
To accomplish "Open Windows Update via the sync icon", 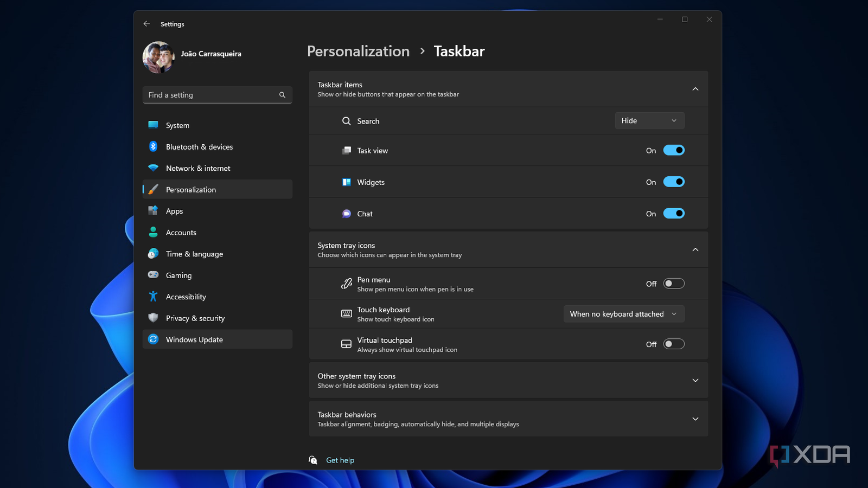I will [153, 339].
